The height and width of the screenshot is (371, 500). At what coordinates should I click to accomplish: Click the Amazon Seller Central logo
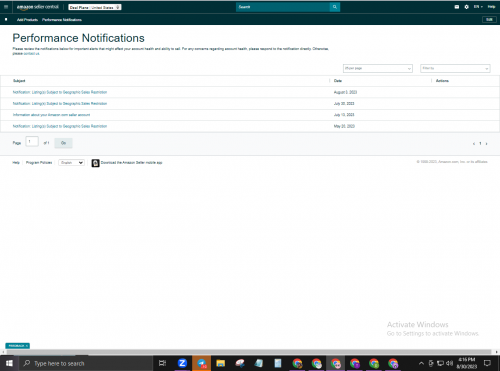pos(38,7)
